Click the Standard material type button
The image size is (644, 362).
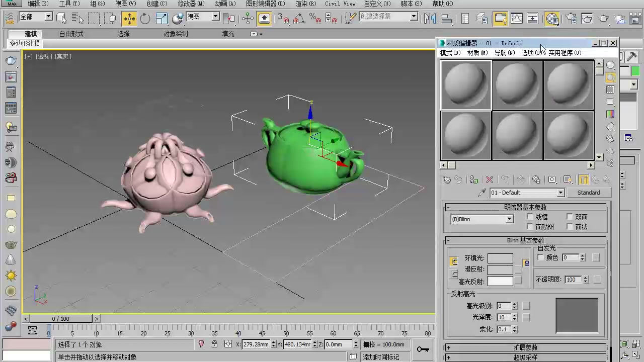click(x=589, y=193)
